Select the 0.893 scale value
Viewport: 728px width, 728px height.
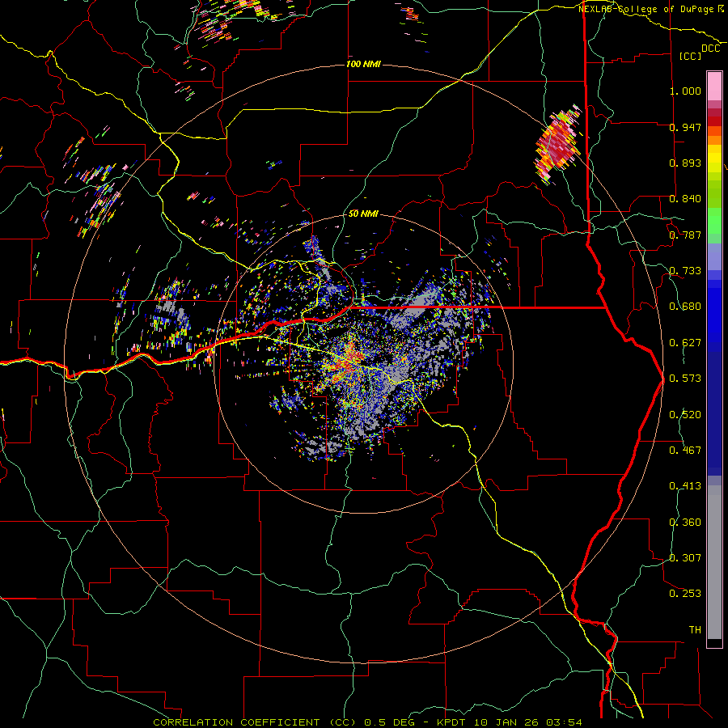(x=685, y=163)
